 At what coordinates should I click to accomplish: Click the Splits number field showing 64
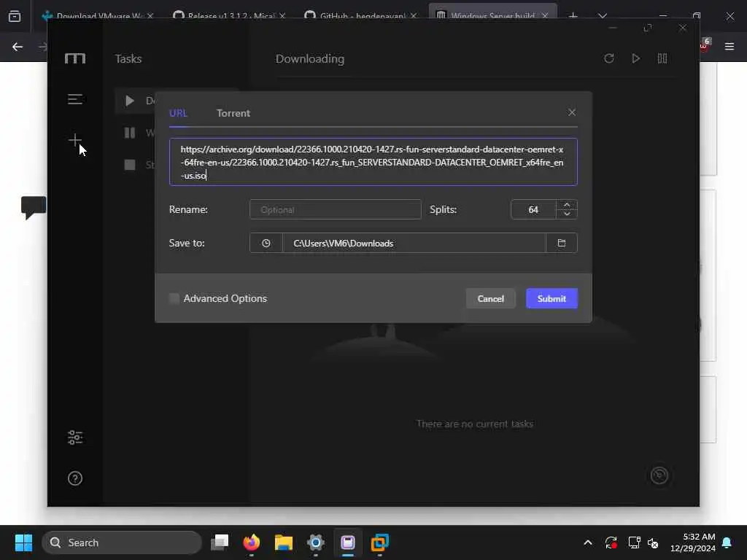point(533,209)
